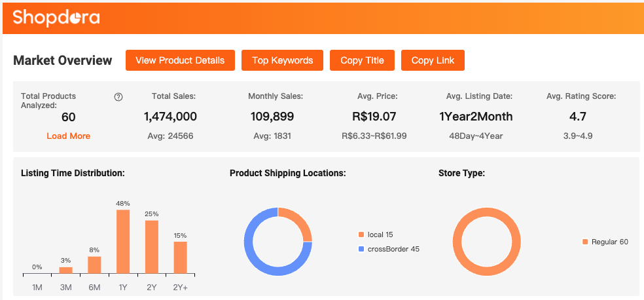Screen dimensions: 644x300
Task: Click the 2Y listing time bar
Action: coord(152,246)
